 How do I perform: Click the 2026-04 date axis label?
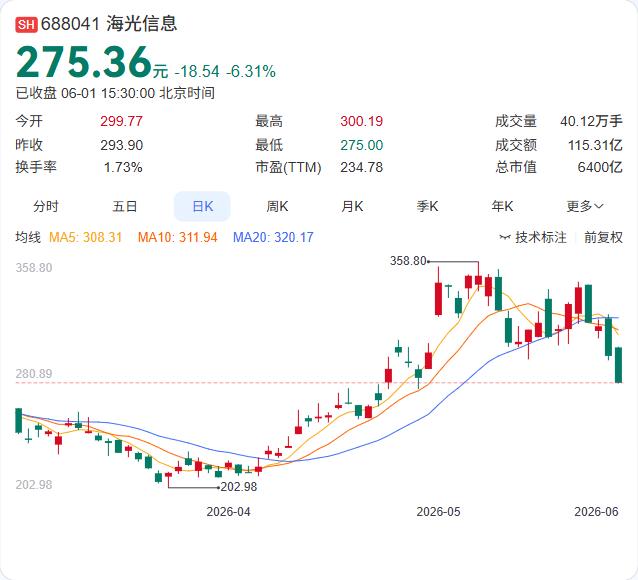coord(228,512)
